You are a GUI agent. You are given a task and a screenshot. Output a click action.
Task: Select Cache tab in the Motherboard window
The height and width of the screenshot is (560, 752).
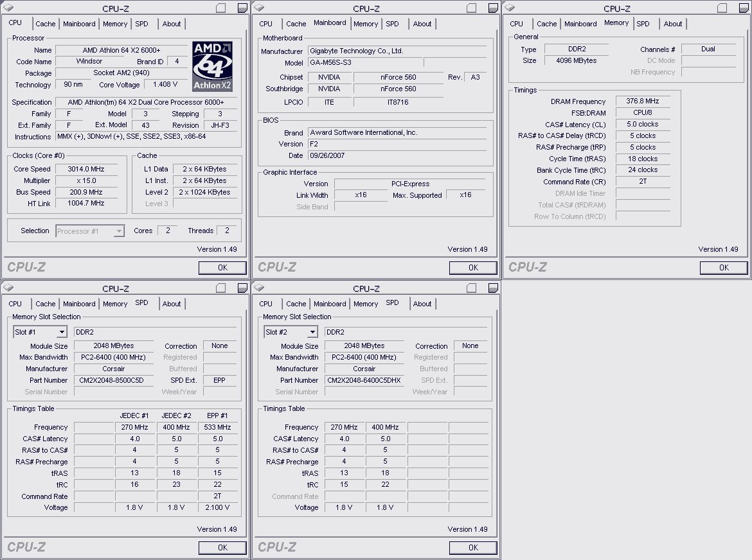coord(296,24)
